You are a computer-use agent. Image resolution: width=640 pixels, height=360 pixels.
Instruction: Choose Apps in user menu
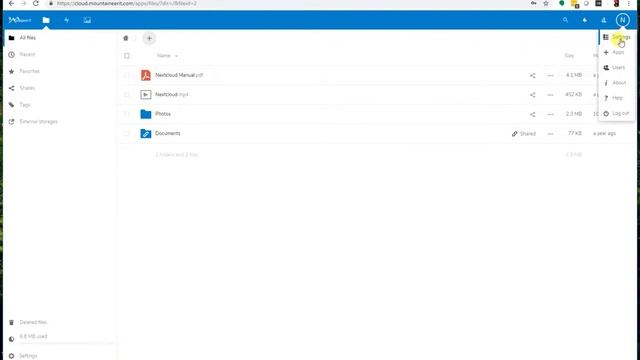617,52
